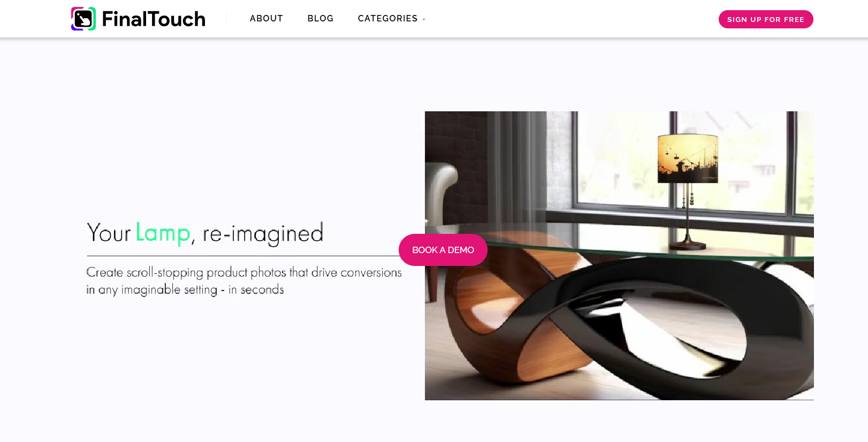Click the horizontal divider under the heading
Image resolution: width=868 pixels, height=442 pixels.
[243, 256]
